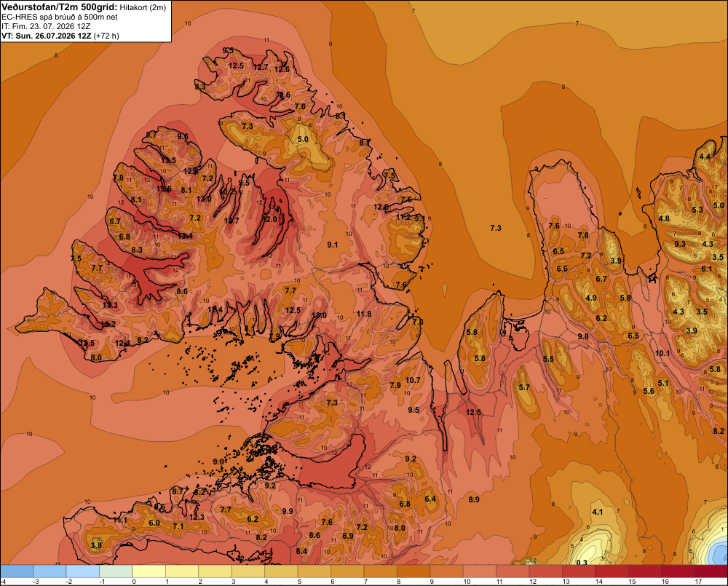Select the legend swatch between 8 and 9
Viewport: 728px width, 586px height.
[414, 571]
